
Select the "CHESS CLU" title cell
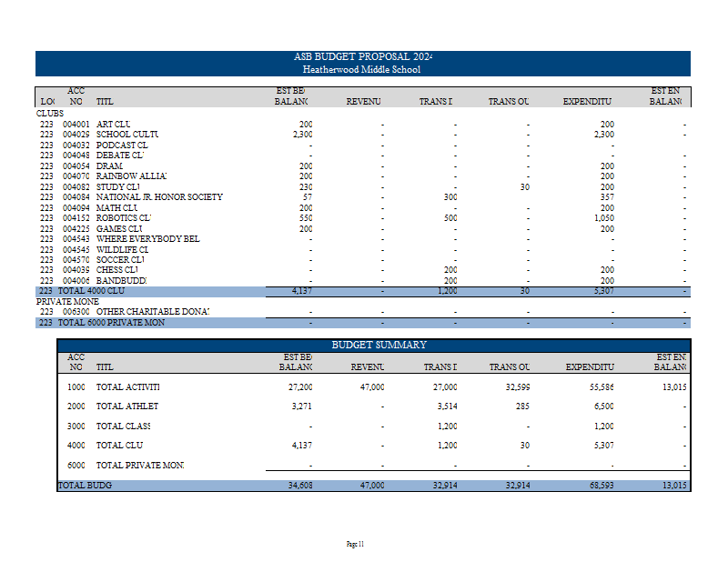coord(117,269)
